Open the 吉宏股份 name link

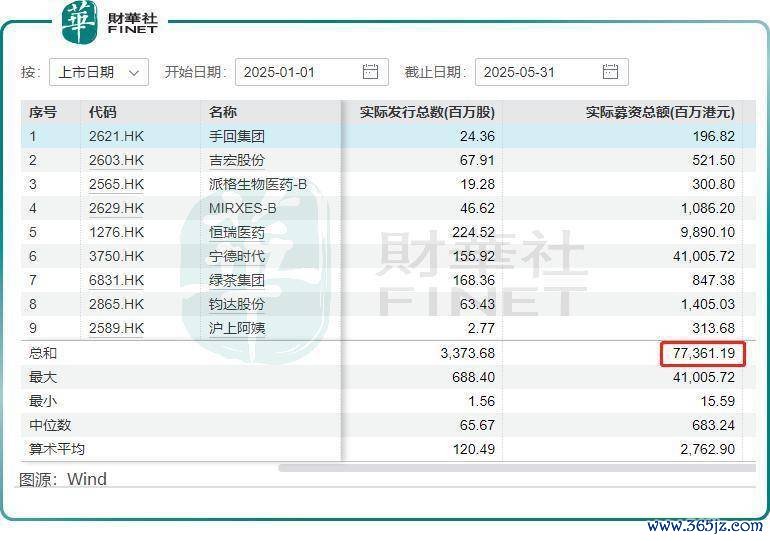(237, 161)
